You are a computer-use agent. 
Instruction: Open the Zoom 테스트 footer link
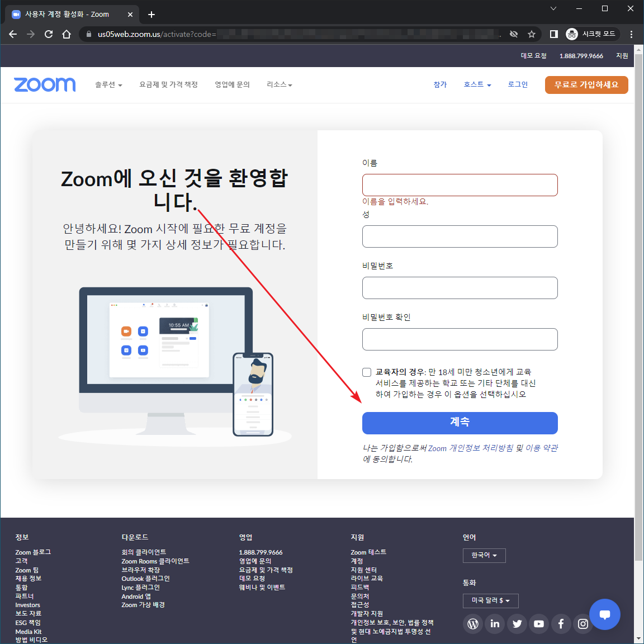(x=368, y=552)
